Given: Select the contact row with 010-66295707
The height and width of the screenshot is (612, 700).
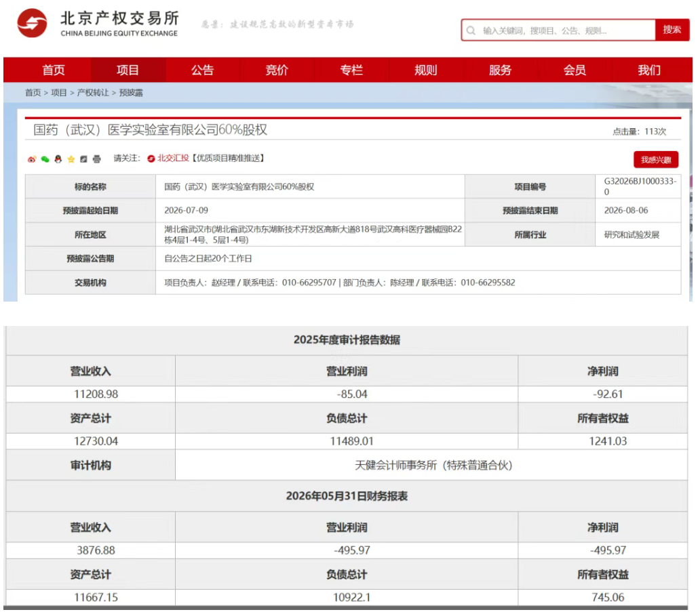Looking at the screenshot, I should pos(419,283).
